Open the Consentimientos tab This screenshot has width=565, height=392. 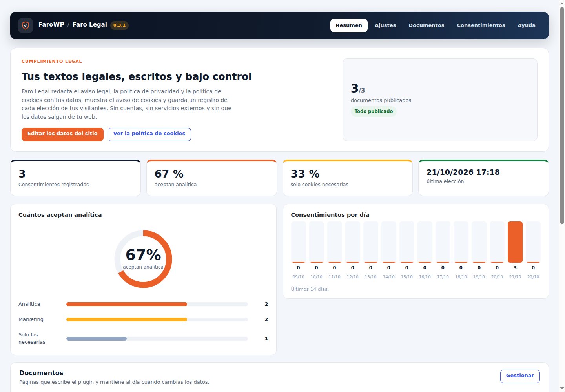pos(481,25)
